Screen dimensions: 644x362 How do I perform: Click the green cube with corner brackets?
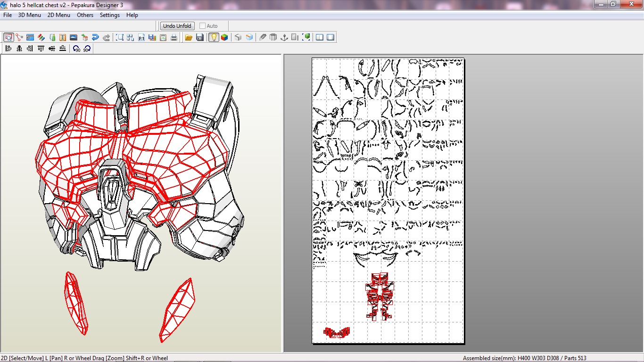click(x=307, y=37)
